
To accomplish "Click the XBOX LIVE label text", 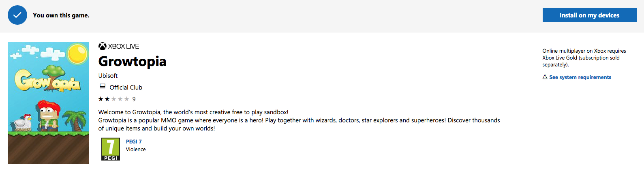I will (124, 46).
